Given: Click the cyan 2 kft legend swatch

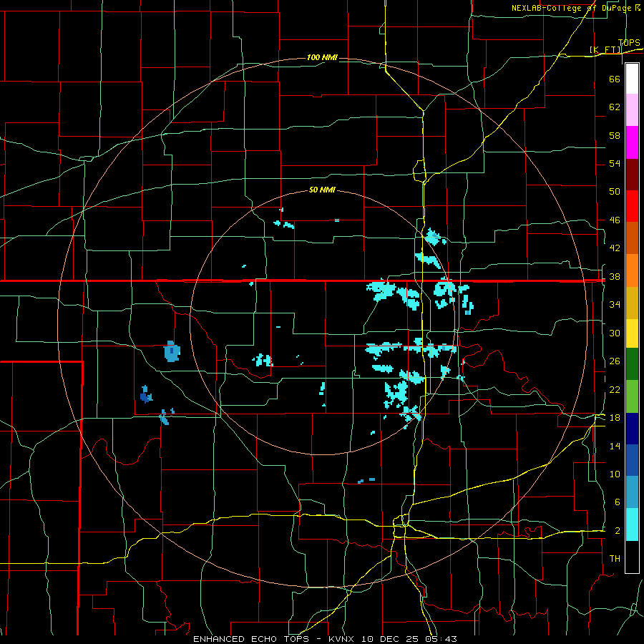Looking at the screenshot, I should coord(632,525).
